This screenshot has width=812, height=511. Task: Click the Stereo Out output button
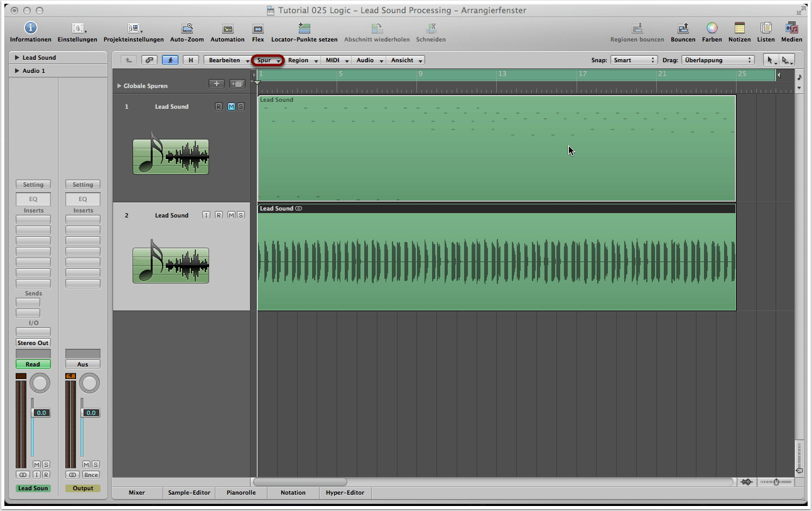(x=33, y=343)
